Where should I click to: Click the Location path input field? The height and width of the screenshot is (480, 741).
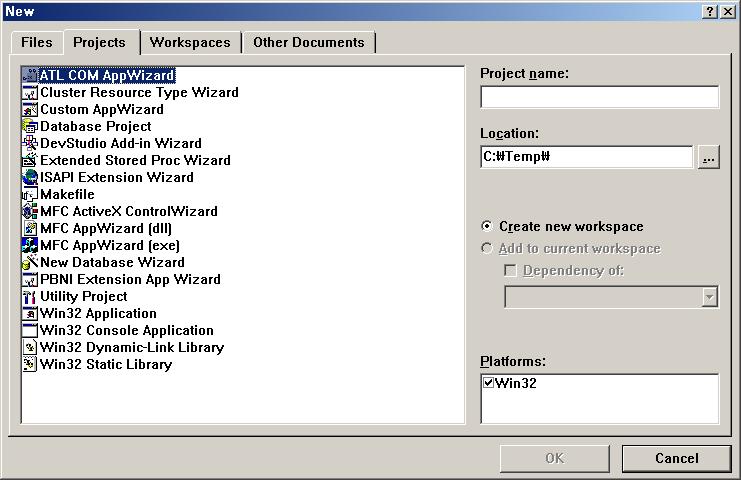click(x=586, y=157)
